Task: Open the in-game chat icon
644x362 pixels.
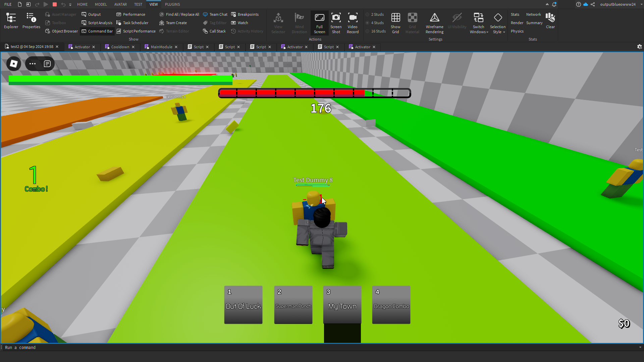Action: click(47, 64)
